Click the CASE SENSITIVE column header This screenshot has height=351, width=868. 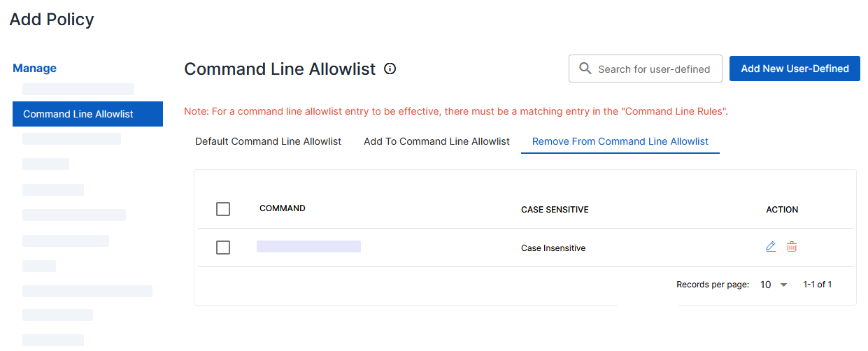click(555, 210)
